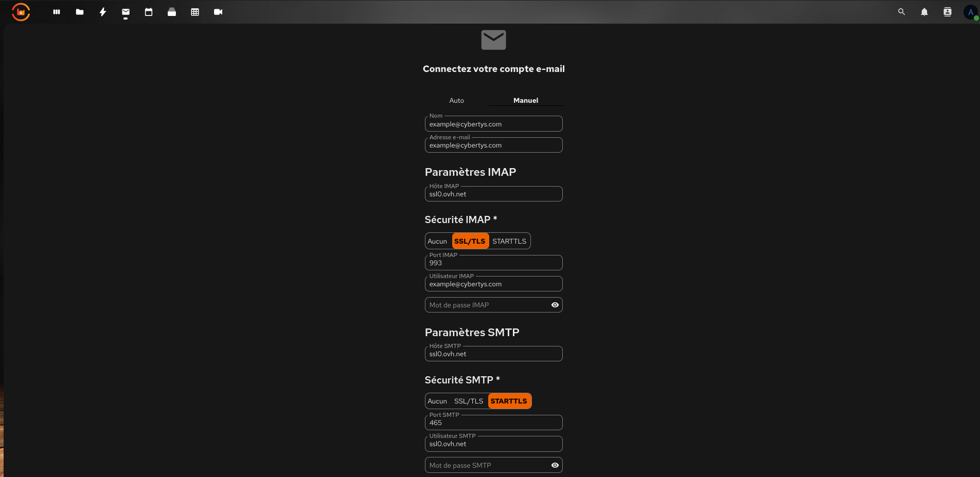Open the account avatar menu
Viewport: 980px width, 477px height.
pos(970,12)
